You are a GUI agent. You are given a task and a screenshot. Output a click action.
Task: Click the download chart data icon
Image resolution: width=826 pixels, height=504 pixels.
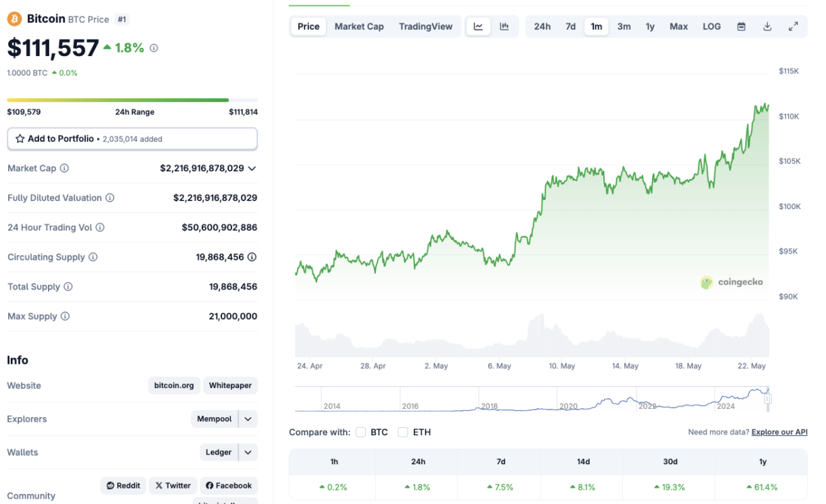pos(767,26)
